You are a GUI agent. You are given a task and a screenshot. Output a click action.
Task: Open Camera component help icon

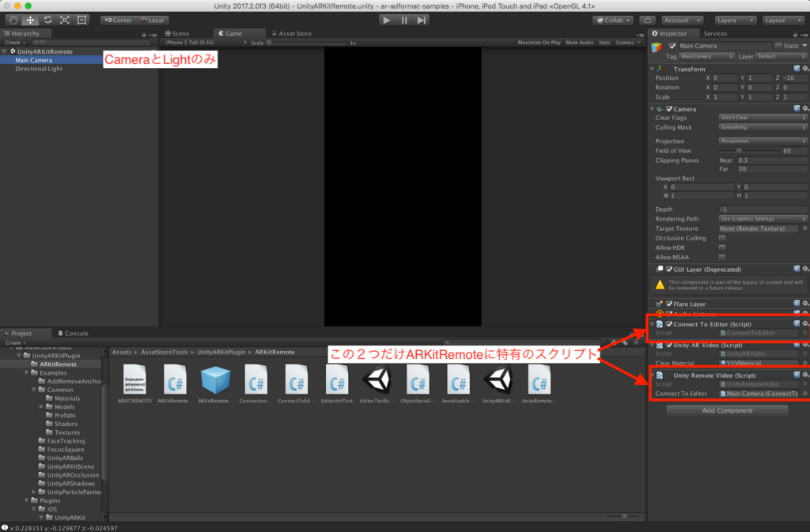(x=797, y=108)
